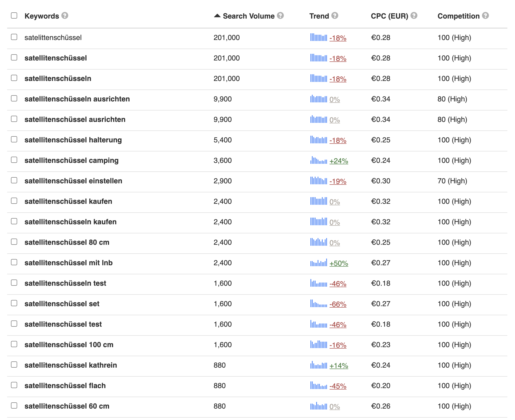Click keyword satellitenschüsseln kaufen
Image resolution: width=515 pixels, height=420 pixels.
tap(71, 222)
